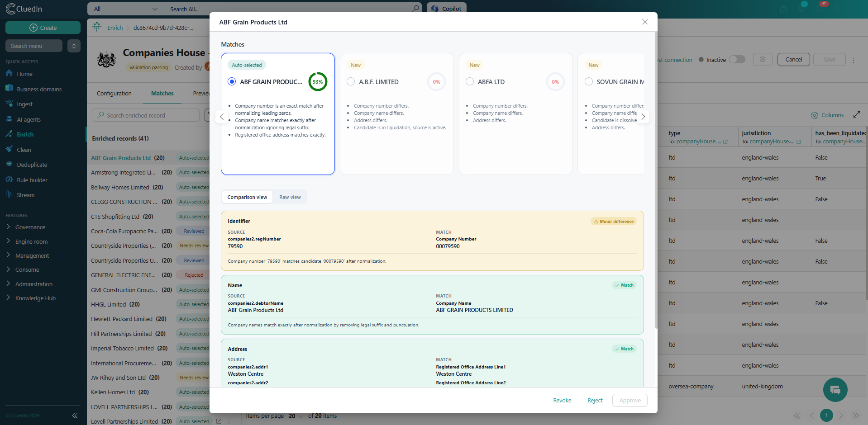
Task: Switch to Comparison view tab
Action: click(247, 197)
